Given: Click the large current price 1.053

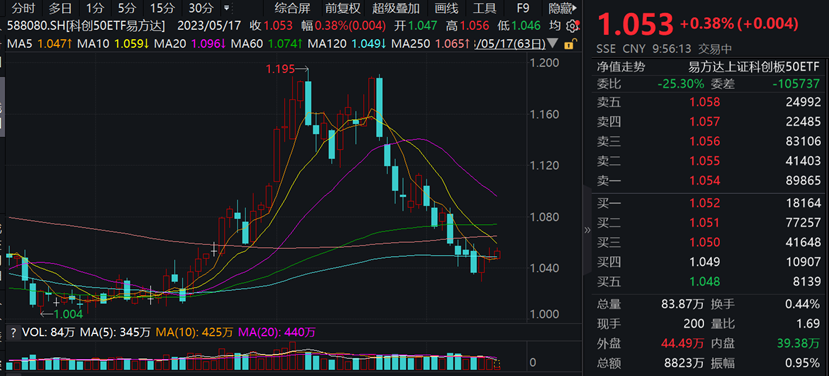Looking at the screenshot, I should pyautogui.click(x=634, y=24).
